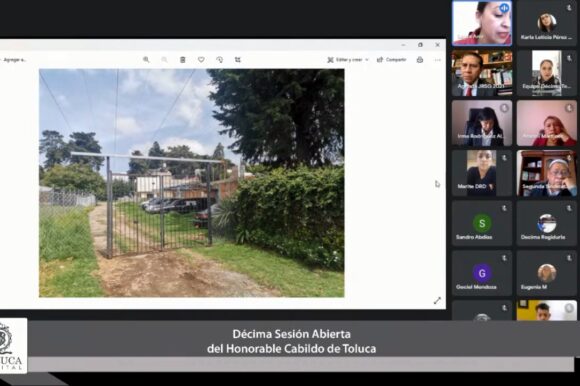The height and width of the screenshot is (386, 580).
Task: Zoom in on the photo
Action: 146,60
